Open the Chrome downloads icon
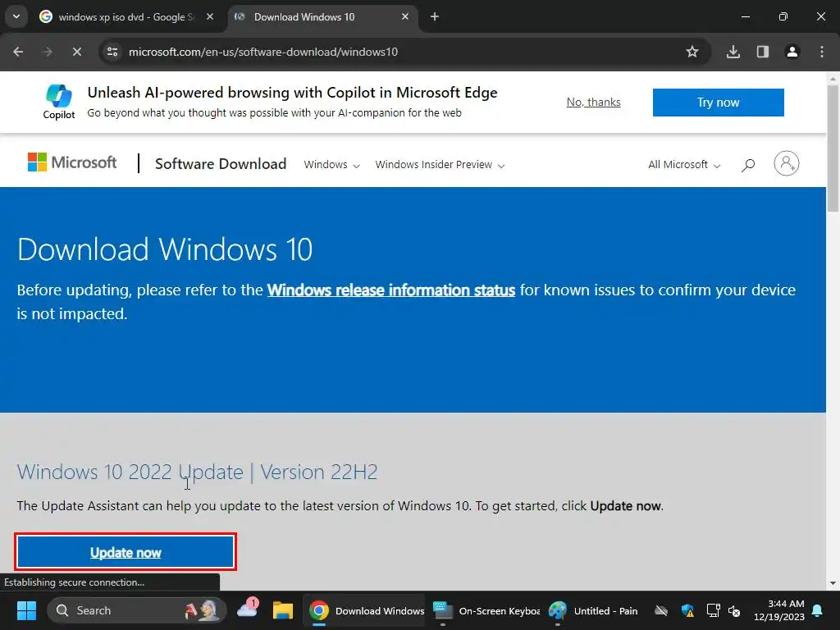This screenshot has height=630, width=840. pos(733,52)
